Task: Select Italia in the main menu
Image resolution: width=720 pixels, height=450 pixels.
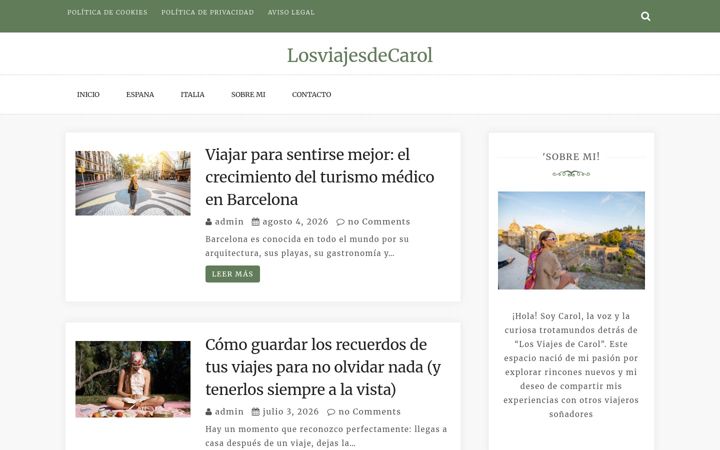Action: coord(192,95)
